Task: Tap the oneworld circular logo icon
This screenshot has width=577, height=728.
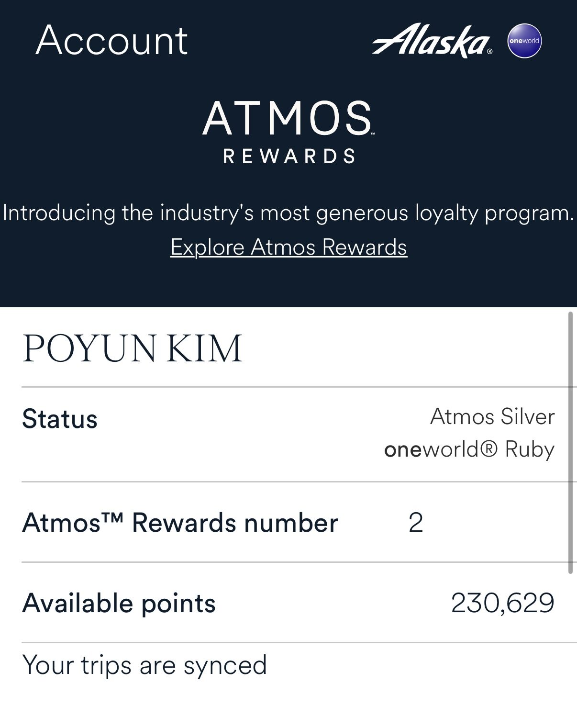Action: (x=524, y=41)
